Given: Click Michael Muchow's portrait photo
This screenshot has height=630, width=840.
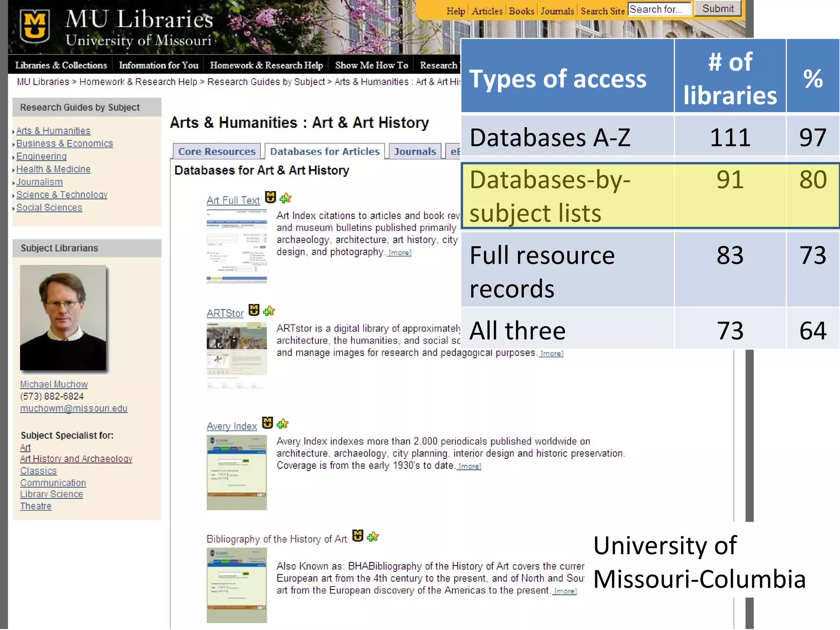Looking at the screenshot, I should click(x=63, y=318).
